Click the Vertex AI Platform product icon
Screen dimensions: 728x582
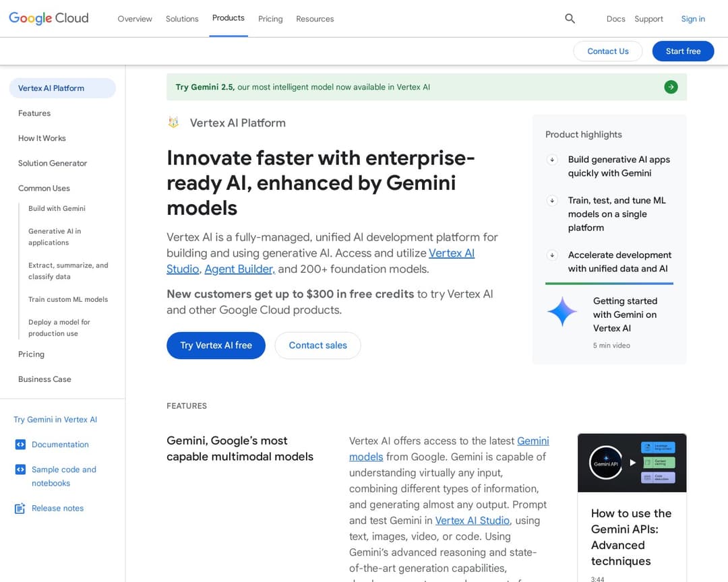[x=174, y=123]
